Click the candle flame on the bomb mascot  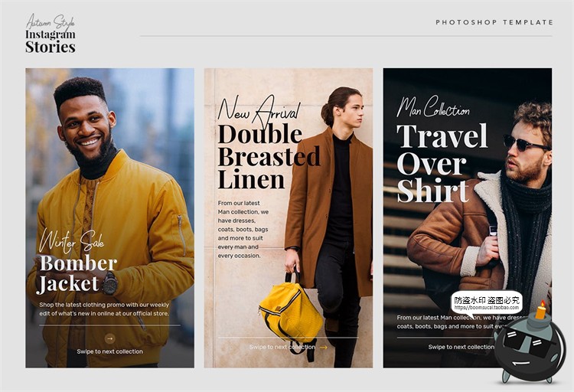click(x=543, y=304)
